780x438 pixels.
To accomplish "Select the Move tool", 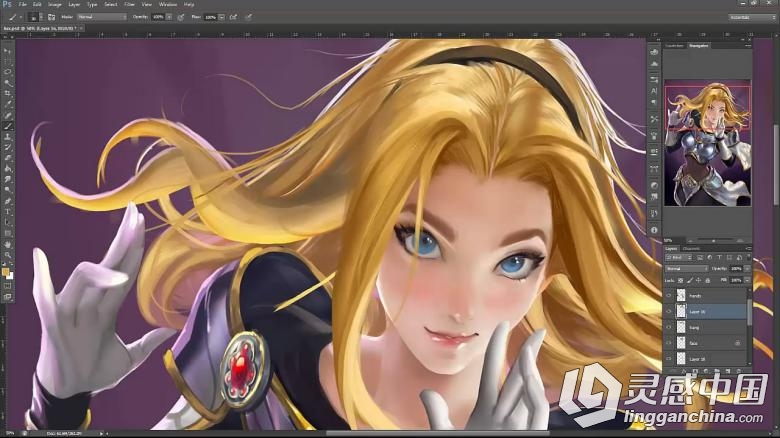I will click(x=7, y=51).
